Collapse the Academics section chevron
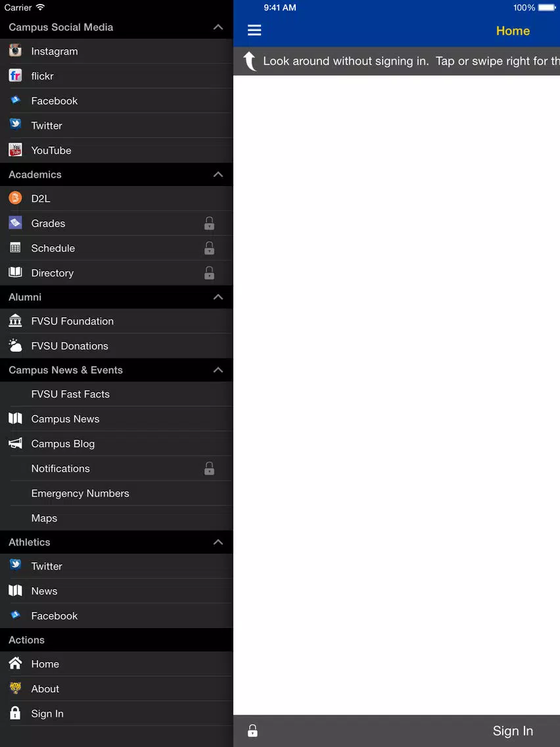Screen dimensions: 560x747 coord(218,174)
